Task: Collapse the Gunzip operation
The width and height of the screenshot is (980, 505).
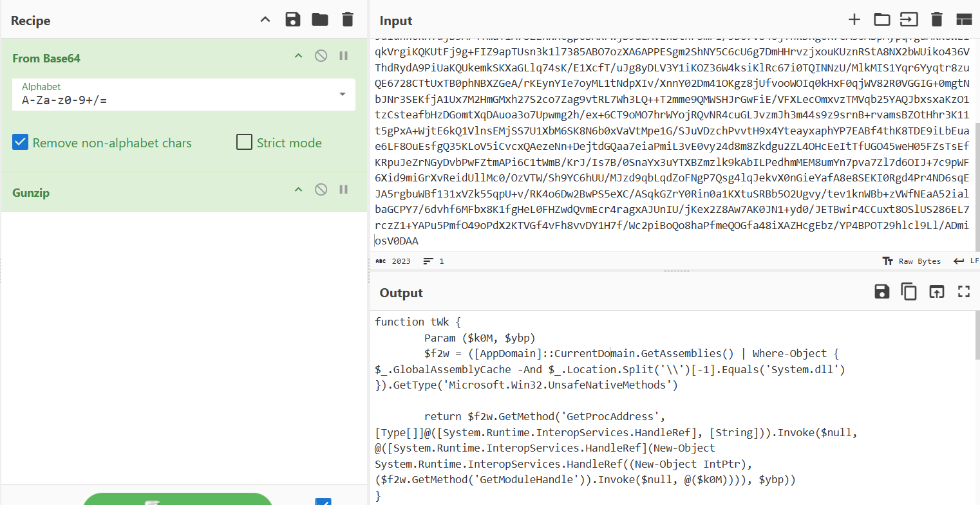Action: pyautogui.click(x=298, y=190)
